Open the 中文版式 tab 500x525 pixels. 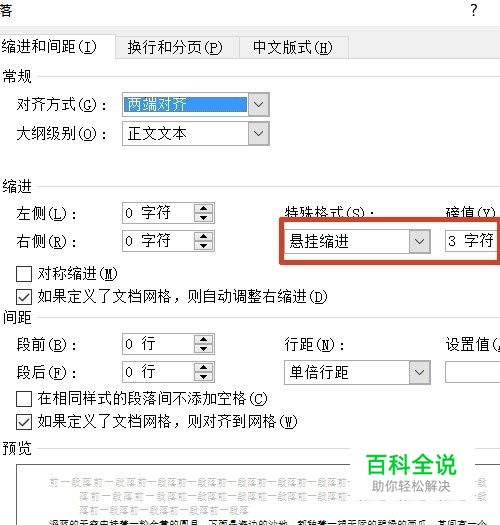pyautogui.click(x=293, y=47)
